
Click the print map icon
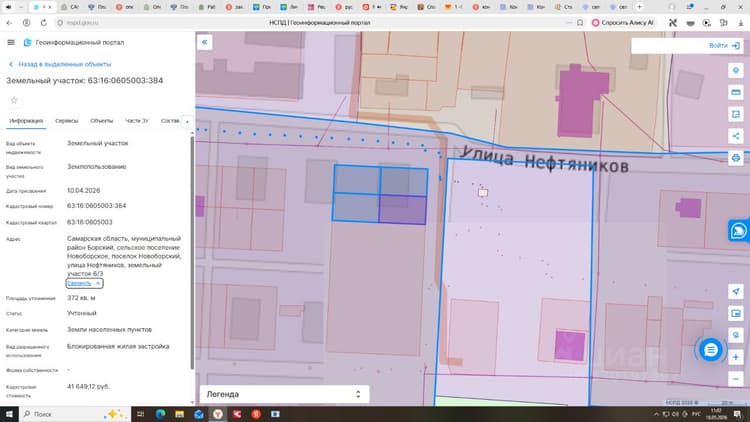pyautogui.click(x=736, y=158)
